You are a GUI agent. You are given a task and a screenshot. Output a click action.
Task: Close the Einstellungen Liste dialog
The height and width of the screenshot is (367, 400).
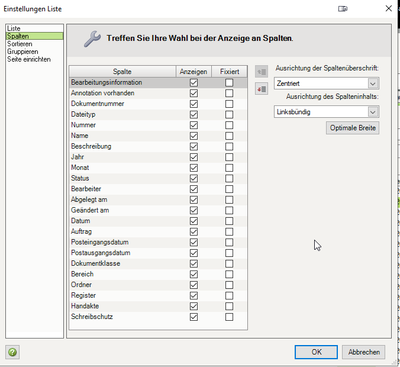pyautogui.click(x=389, y=9)
